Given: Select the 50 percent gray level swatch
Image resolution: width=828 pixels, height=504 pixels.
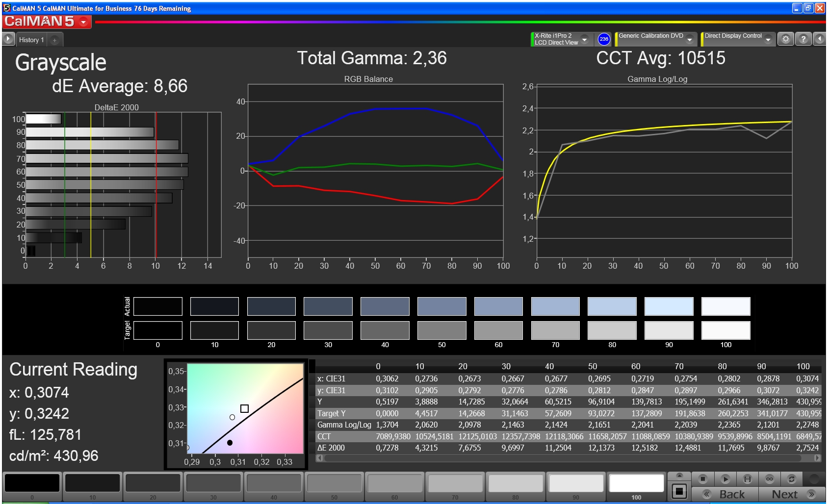Looking at the screenshot, I should (x=334, y=485).
